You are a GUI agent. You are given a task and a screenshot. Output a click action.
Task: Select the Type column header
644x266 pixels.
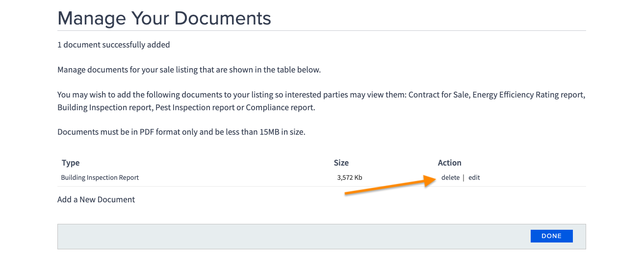click(x=71, y=163)
